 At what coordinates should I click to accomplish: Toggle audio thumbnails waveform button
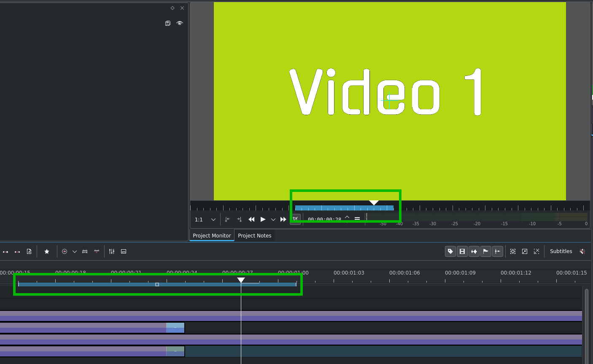pyautogui.click(x=474, y=251)
